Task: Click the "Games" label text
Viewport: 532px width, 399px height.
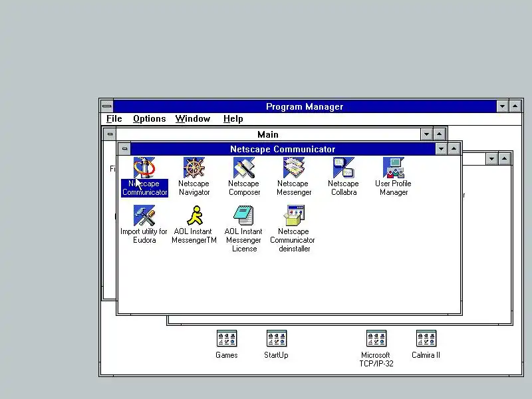Action: 227,355
